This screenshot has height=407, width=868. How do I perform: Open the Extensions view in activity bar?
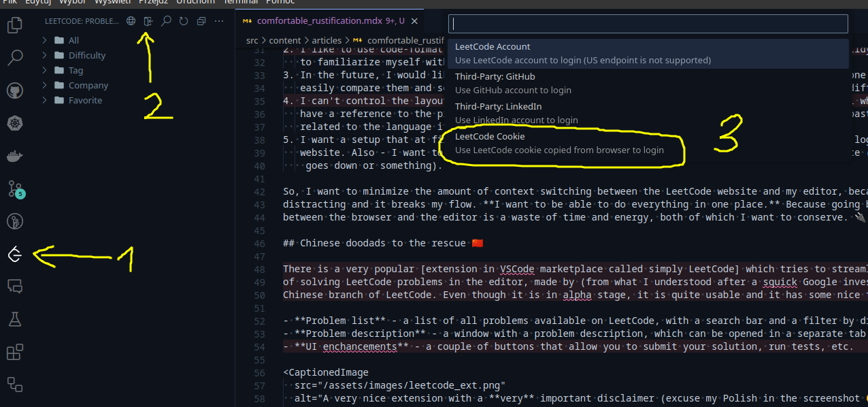15,353
